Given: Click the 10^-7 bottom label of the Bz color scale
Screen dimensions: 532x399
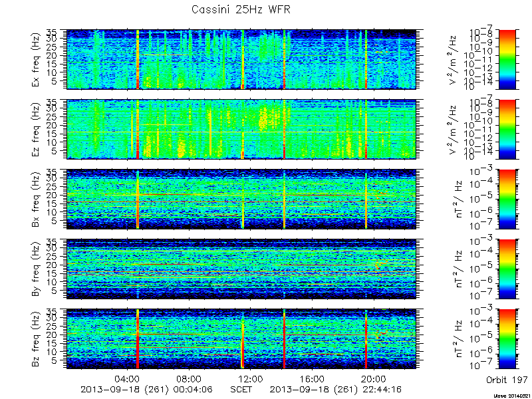Looking at the screenshot, I should click(482, 366).
